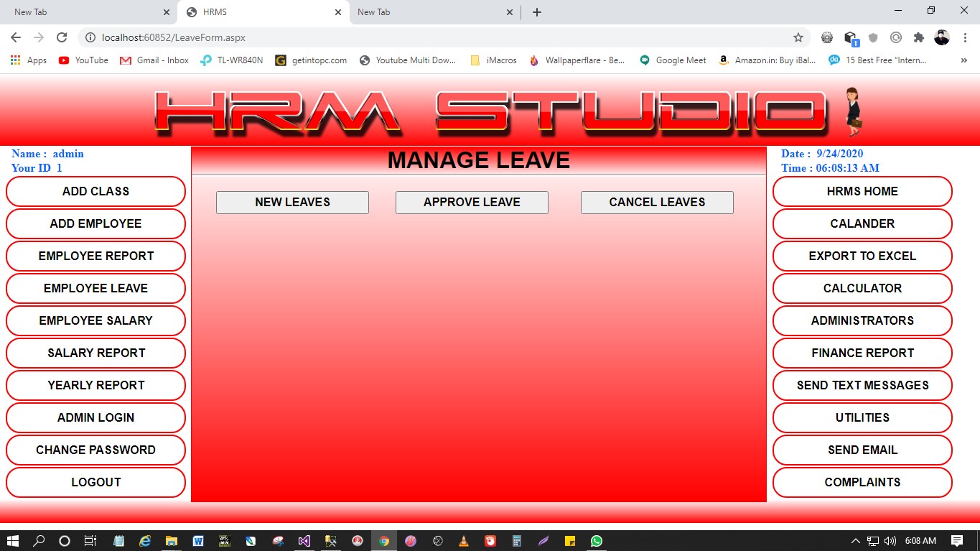Close the HRMS browser tab
Screen dimensions: 980x551
point(338,12)
